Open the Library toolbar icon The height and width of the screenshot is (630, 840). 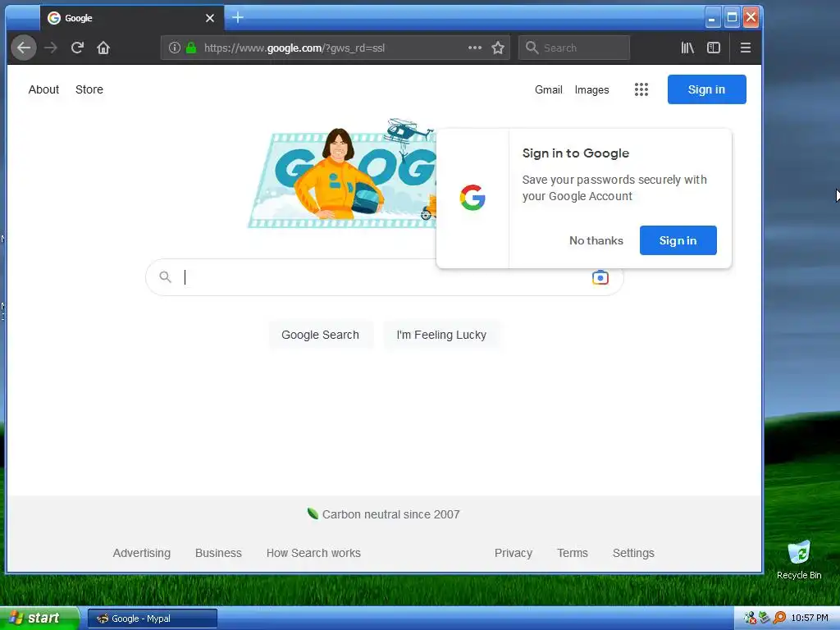(x=687, y=48)
